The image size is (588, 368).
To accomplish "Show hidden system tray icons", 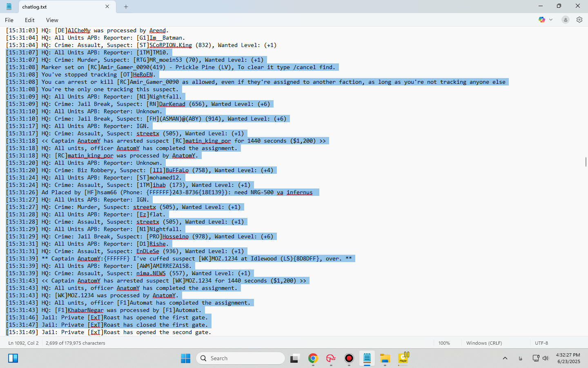I will coord(505,358).
